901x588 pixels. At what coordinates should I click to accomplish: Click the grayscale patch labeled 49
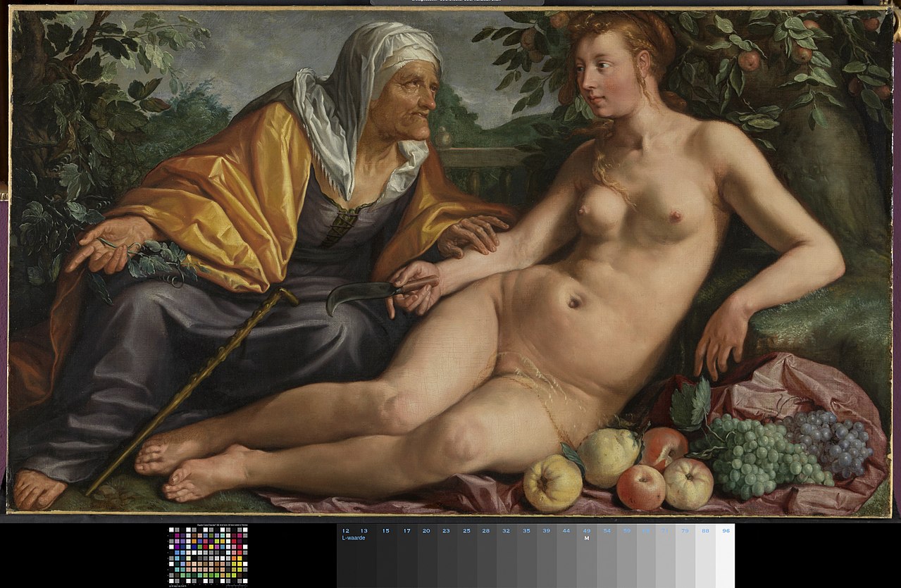(587, 556)
